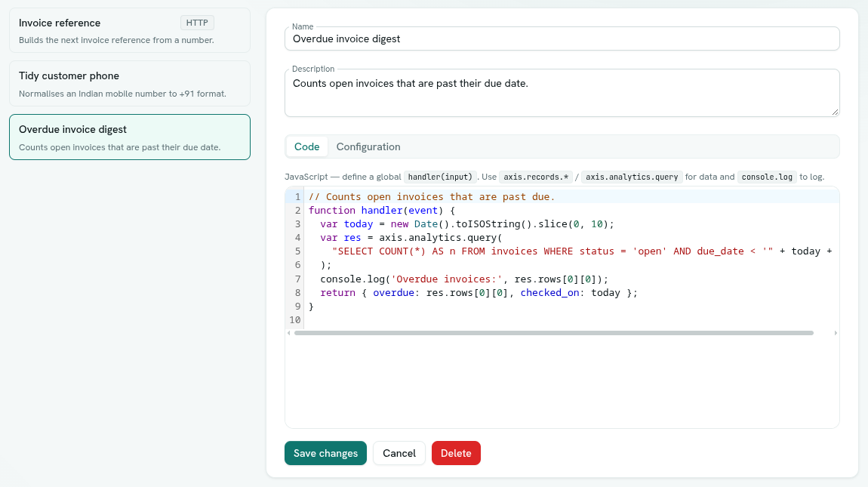Click the 'handler(input)' code chip in hint

click(440, 177)
